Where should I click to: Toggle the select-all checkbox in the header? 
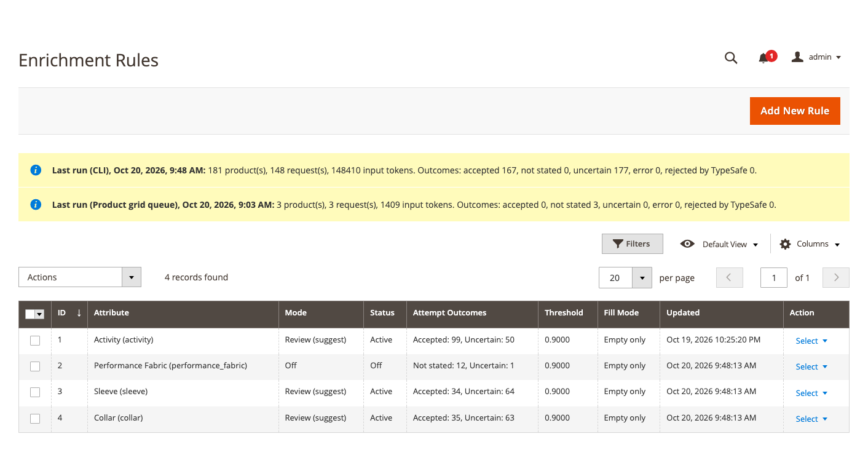tap(30, 314)
